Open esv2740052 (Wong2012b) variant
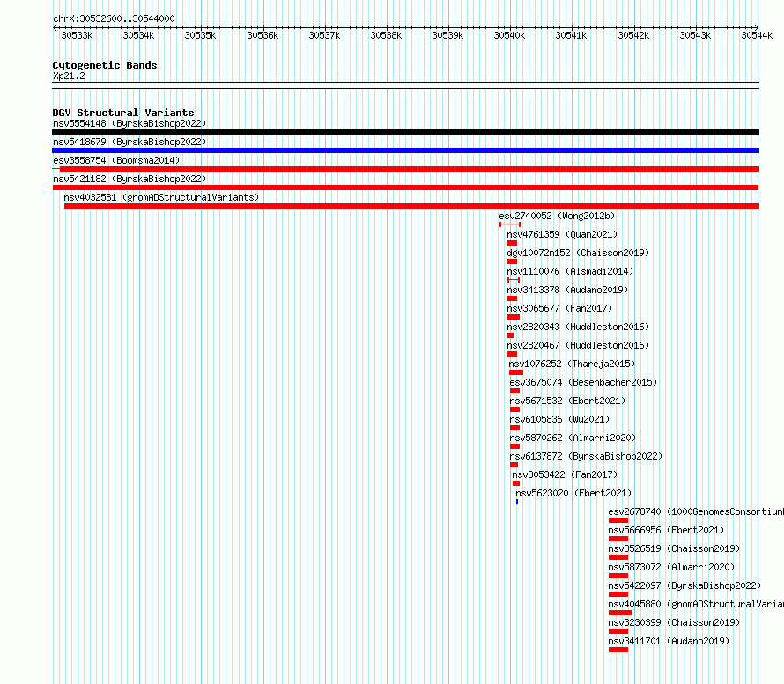 [557, 216]
